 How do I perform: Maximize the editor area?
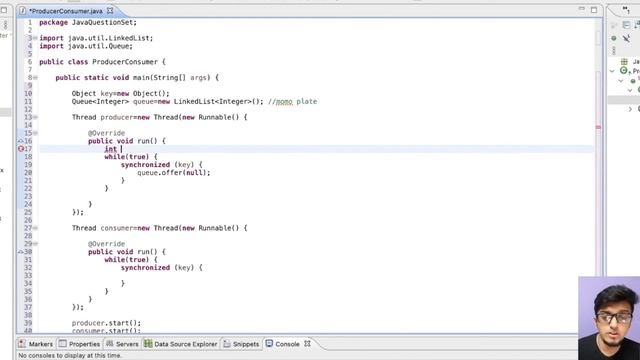pos(594,9)
